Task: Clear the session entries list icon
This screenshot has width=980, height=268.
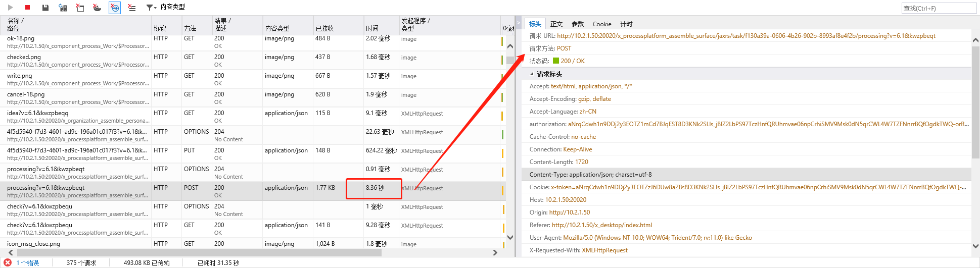Action: [x=132, y=8]
